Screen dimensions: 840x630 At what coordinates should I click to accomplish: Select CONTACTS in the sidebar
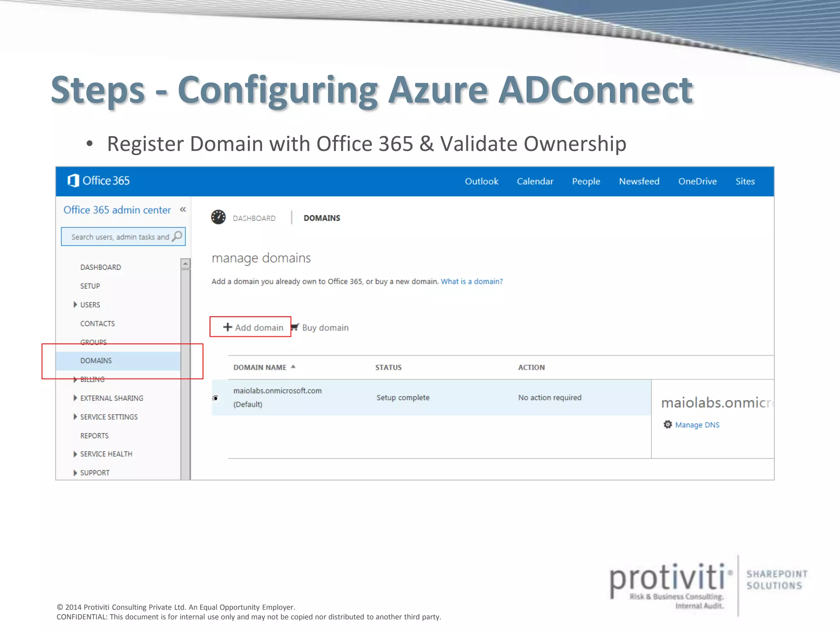point(97,324)
